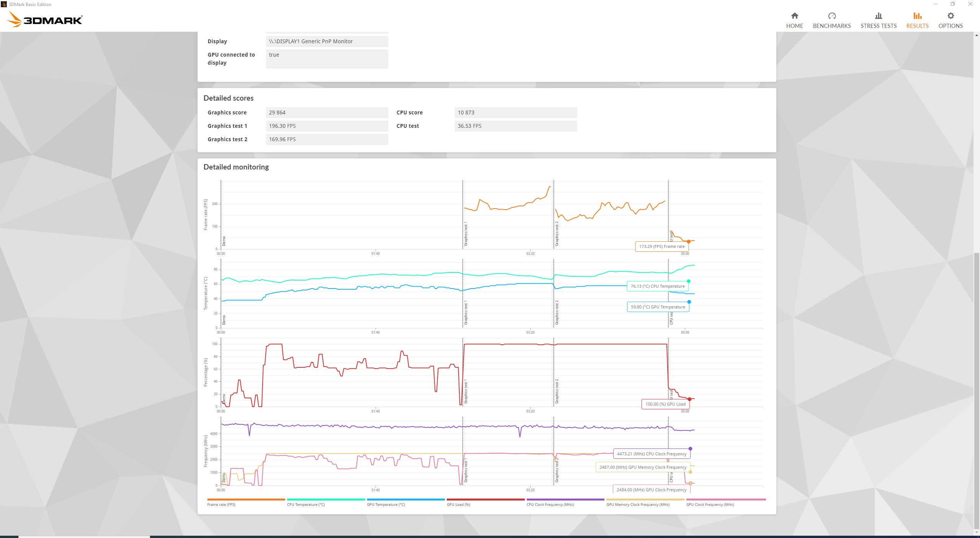Image resolution: width=980 pixels, height=538 pixels.
Task: Open Options gear icon
Action: [x=950, y=16]
